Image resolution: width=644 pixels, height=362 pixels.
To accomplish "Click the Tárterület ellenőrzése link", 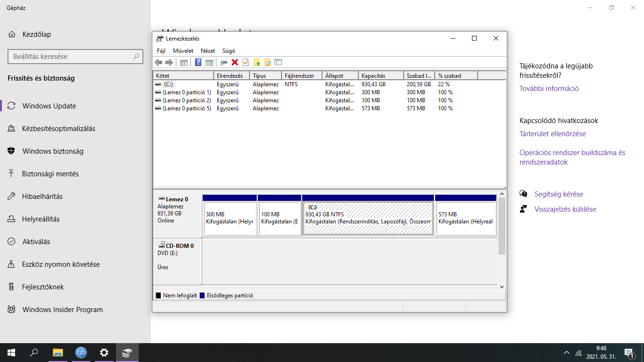I will 553,134.
